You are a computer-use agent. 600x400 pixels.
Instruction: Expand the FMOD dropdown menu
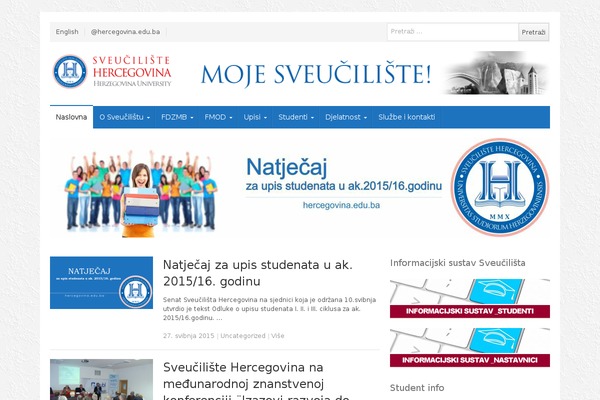[x=218, y=117]
